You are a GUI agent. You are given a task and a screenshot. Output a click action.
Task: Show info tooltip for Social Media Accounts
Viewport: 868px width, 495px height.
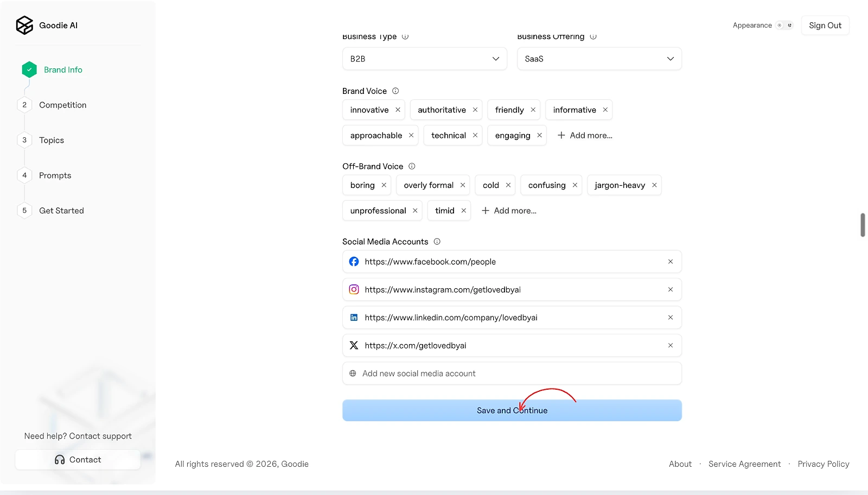tap(437, 242)
